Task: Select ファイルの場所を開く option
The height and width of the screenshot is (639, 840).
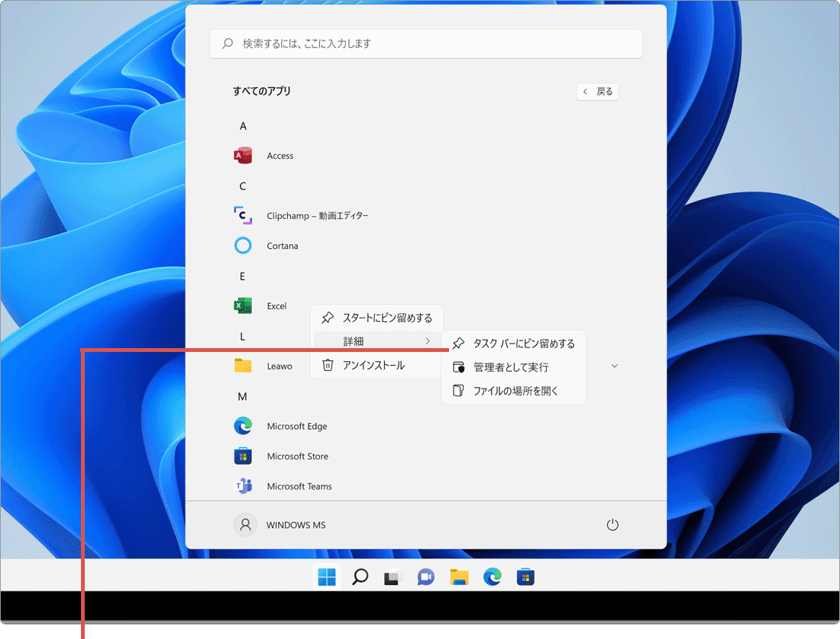Action: pos(513,390)
